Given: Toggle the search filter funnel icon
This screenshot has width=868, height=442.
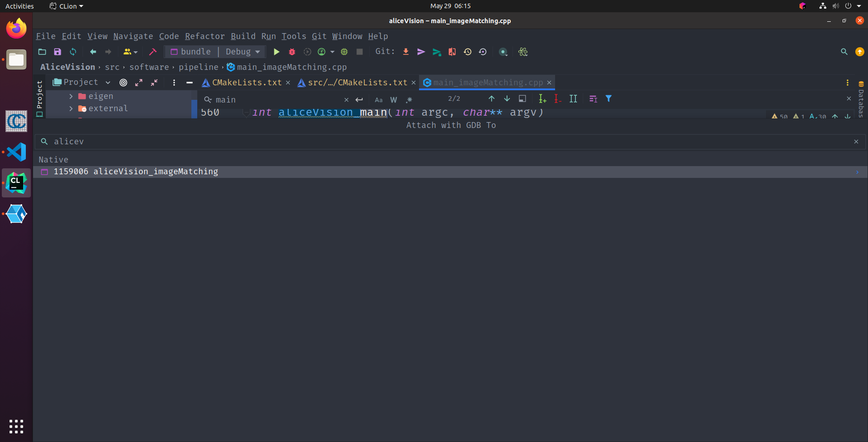Looking at the screenshot, I should 609,98.
